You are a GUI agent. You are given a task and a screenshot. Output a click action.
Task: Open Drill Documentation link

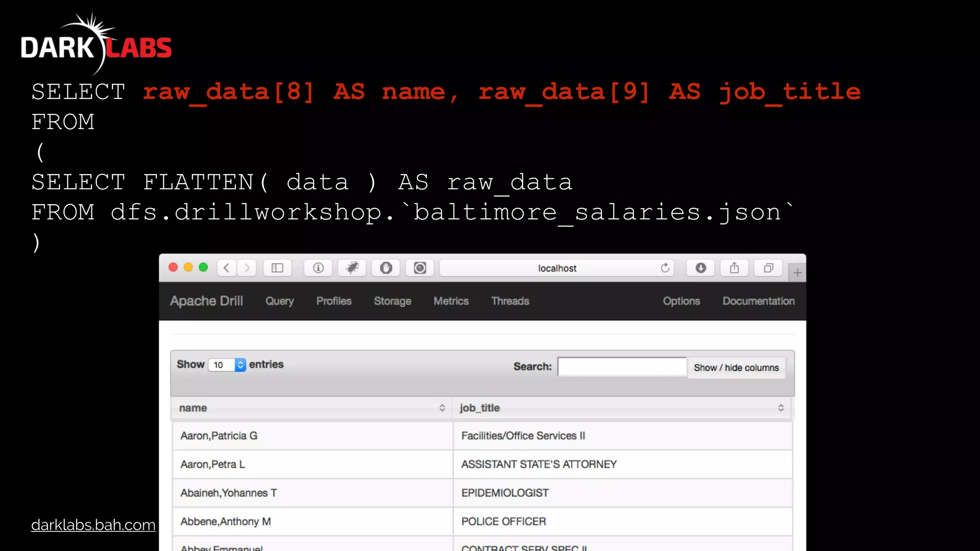click(758, 301)
